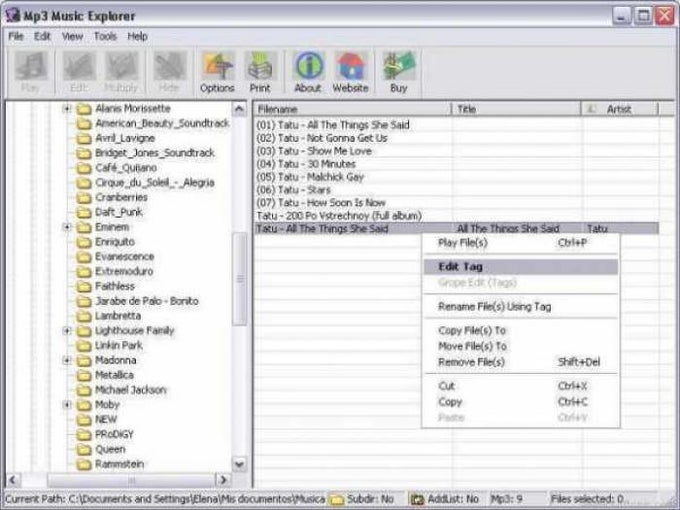The height and width of the screenshot is (510, 680).
Task: Select file (02) Tatu - Not Gonna Get Us
Action: (322, 138)
